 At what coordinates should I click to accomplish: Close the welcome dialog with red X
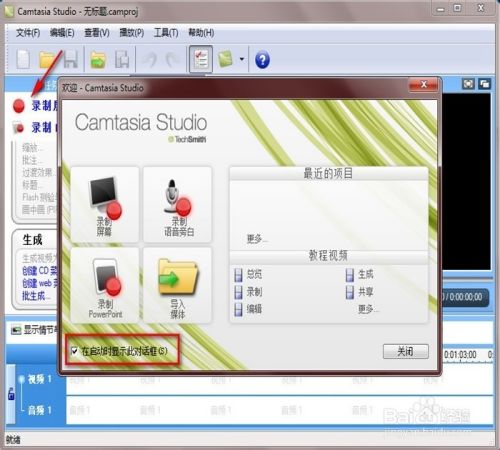(423, 85)
